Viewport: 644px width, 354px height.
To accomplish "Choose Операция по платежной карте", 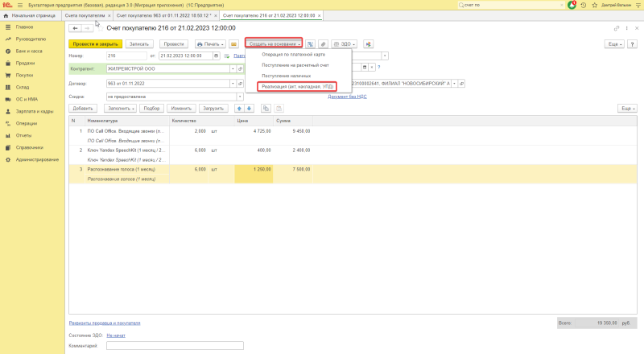I will tap(293, 54).
